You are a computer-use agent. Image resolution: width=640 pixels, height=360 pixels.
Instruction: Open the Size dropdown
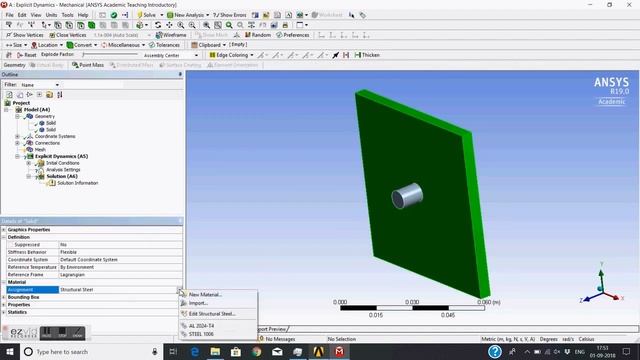tap(16, 45)
